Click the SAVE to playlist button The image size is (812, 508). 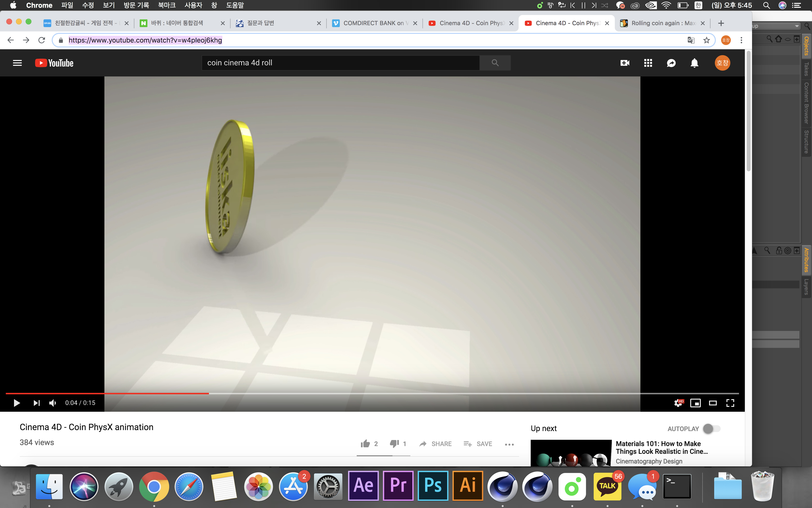pyautogui.click(x=478, y=443)
